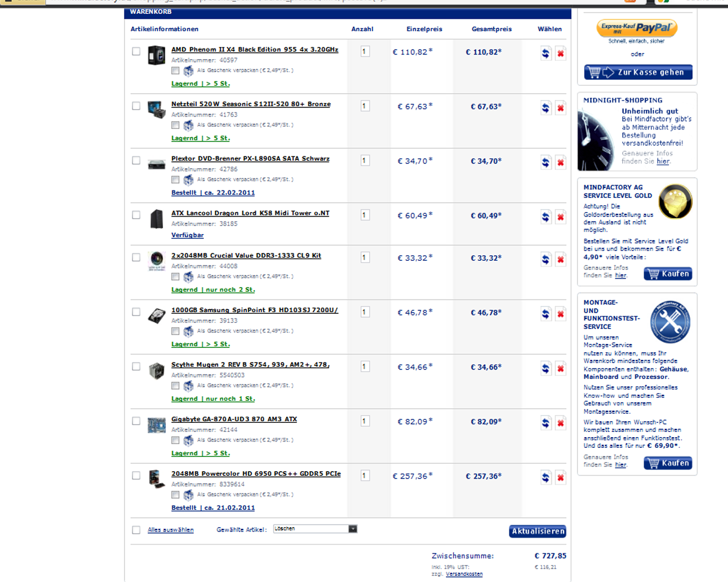
Task: Click the Zwischensumme value € 727,85
Action: tap(551, 556)
